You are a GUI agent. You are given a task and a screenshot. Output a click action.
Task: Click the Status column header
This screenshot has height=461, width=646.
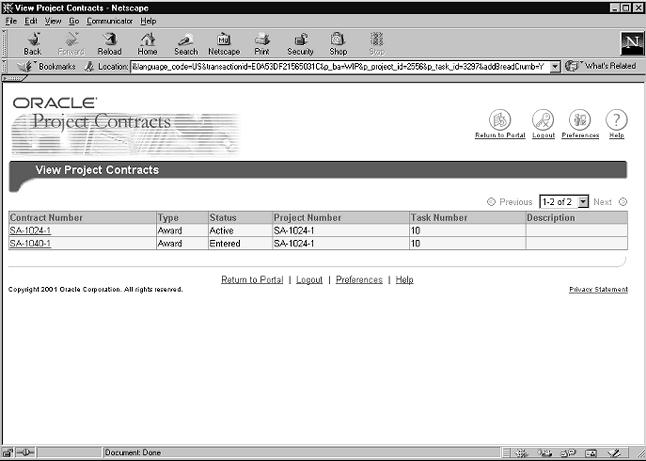(x=240, y=218)
